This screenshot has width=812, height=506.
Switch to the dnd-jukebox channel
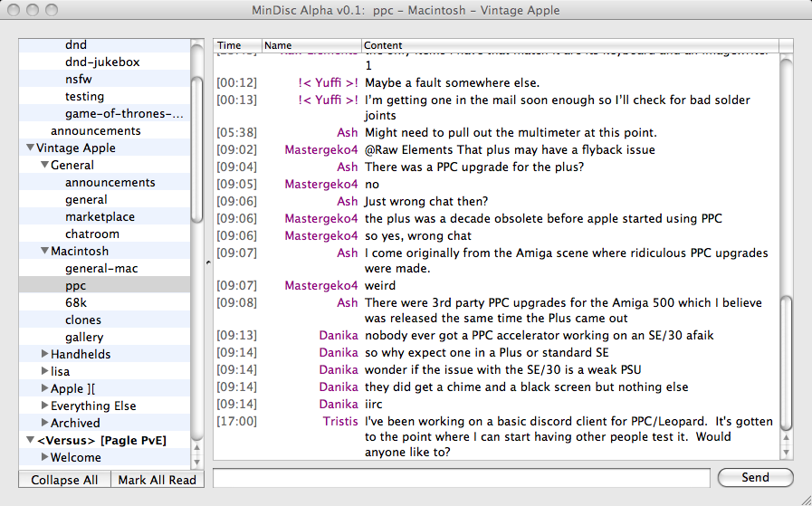(102, 62)
